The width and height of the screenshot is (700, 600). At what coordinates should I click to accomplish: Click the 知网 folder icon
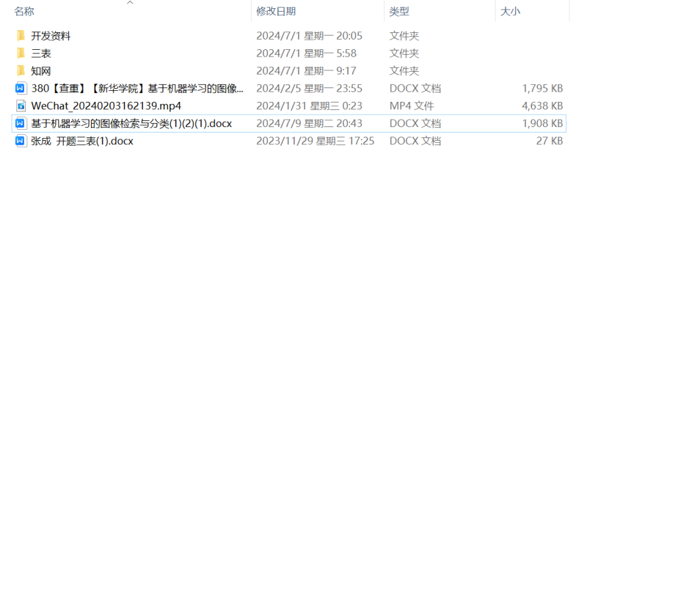(21, 71)
